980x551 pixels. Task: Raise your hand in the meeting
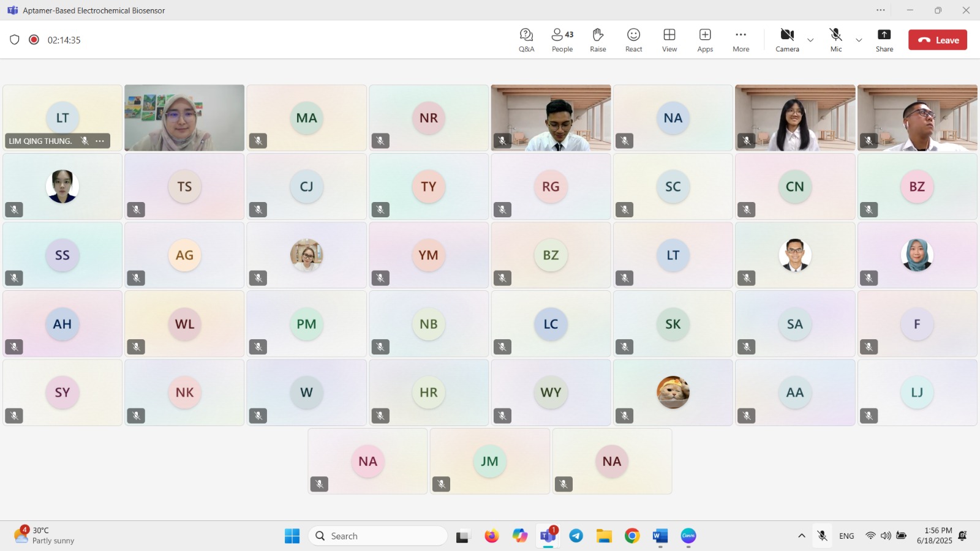598,40
